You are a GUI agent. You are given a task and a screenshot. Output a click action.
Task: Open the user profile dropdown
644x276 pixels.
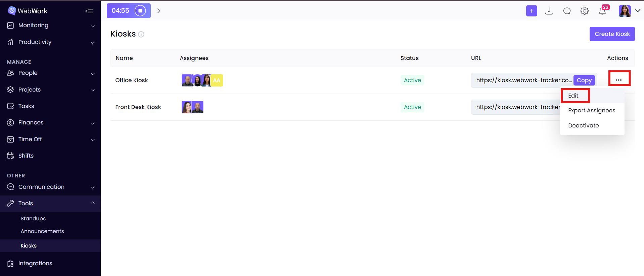(x=630, y=11)
